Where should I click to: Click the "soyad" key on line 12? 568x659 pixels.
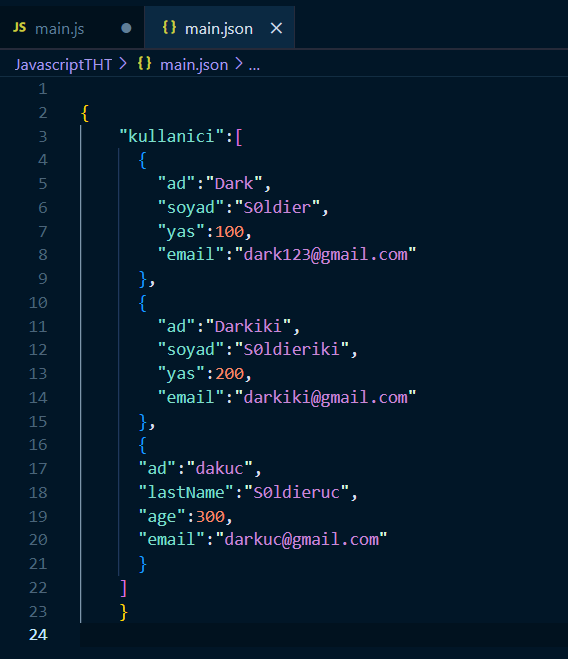pyautogui.click(x=191, y=350)
